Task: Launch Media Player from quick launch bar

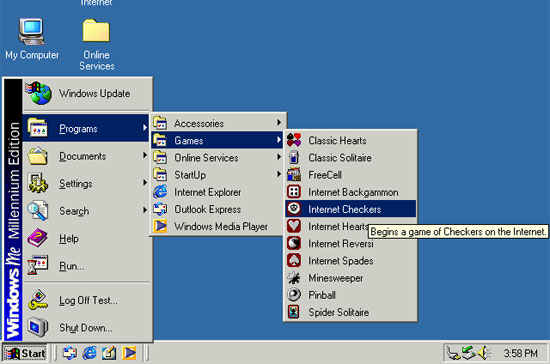Action: point(129,353)
